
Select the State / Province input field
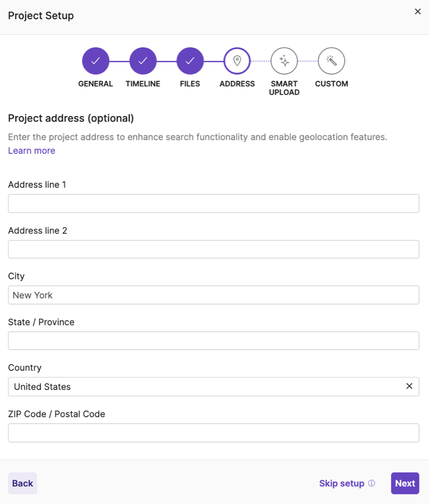click(213, 341)
